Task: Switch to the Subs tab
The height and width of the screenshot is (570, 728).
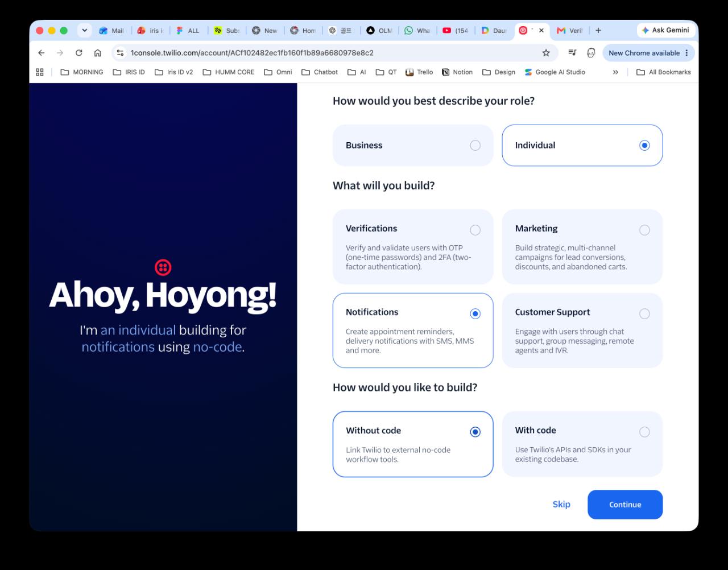Action: point(226,31)
